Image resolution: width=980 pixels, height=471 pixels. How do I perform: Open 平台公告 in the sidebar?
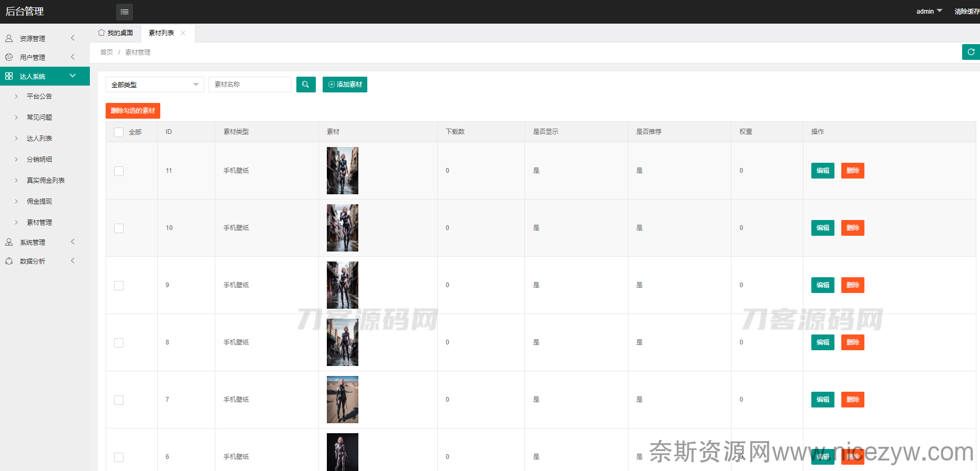(39, 97)
